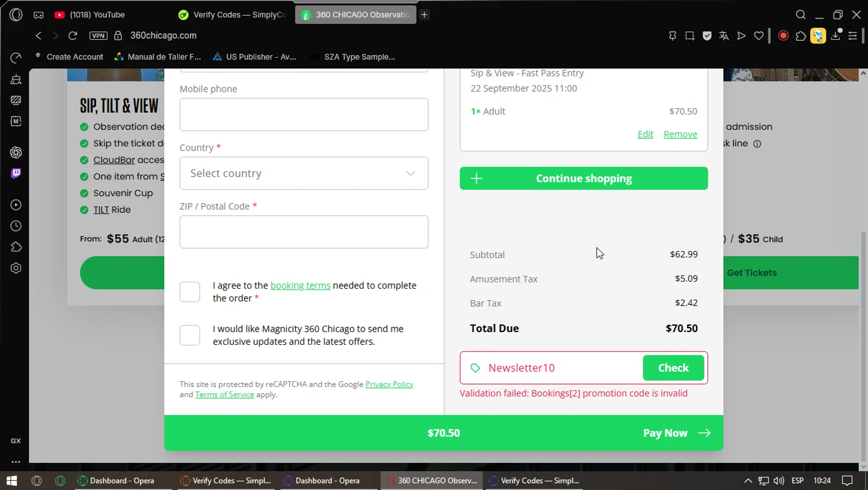Select the 360 CHICAGO Observation tab

(x=356, y=15)
